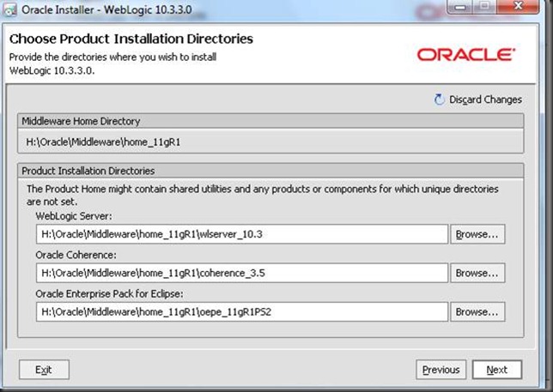Click the Choose Product Installation Directories heading
This screenshot has height=392, width=553.
(131, 39)
